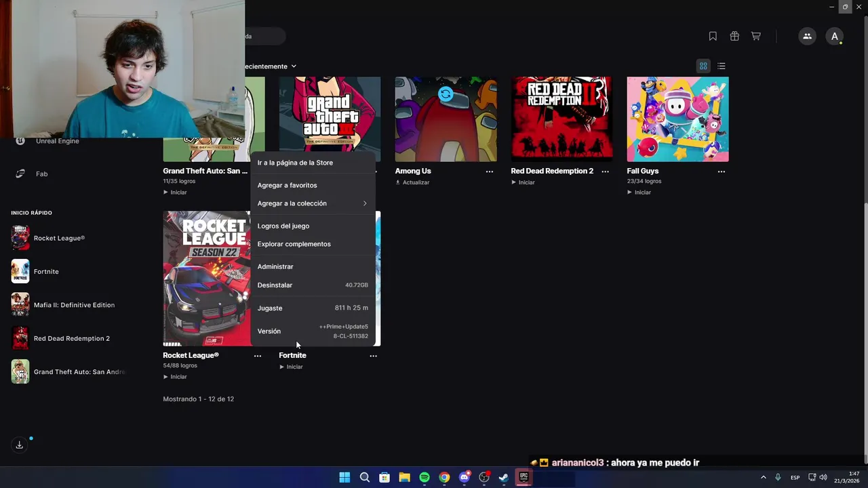868x488 pixels.
Task: Open the account avatar 'A'
Action: [x=835, y=37]
